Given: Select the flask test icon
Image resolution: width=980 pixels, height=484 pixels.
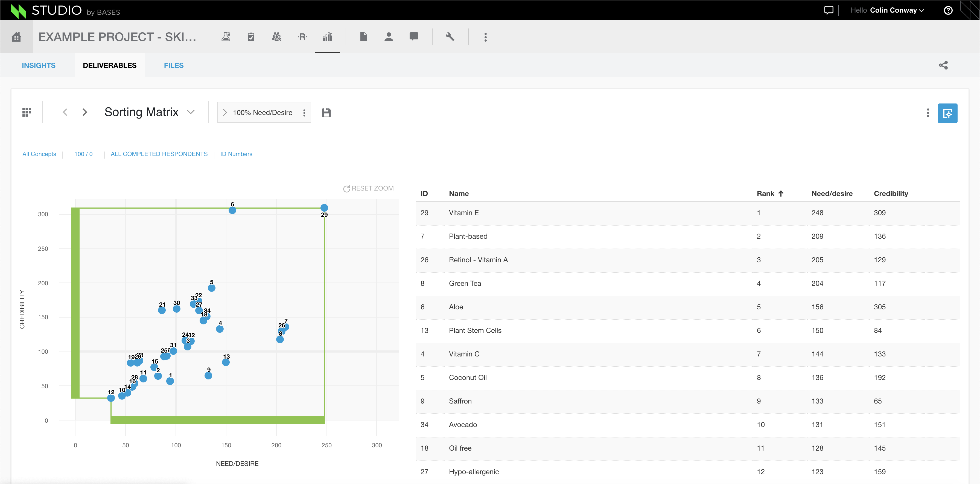Looking at the screenshot, I should 226,37.
